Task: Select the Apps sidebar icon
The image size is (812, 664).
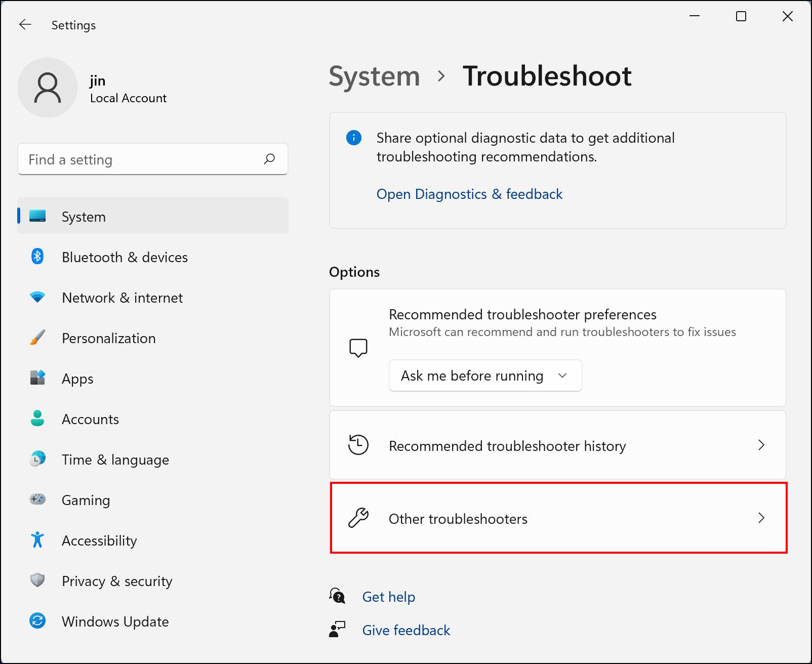Action: 37,379
